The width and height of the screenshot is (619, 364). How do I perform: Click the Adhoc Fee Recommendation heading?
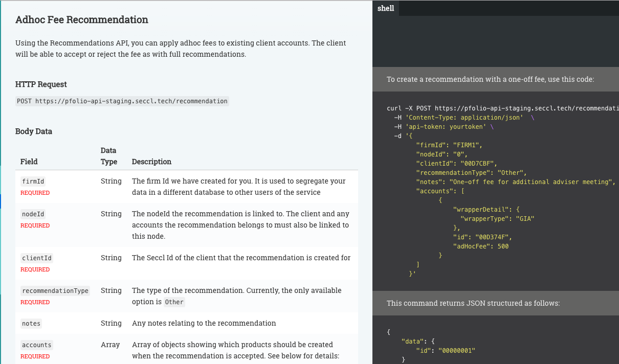click(x=82, y=20)
